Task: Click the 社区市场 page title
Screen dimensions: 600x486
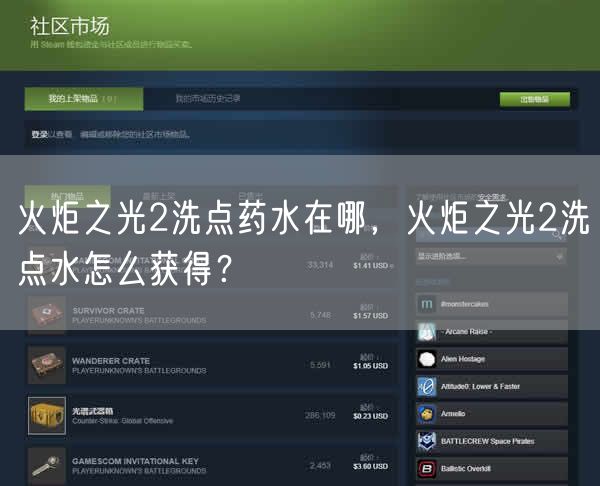Action: point(70,26)
